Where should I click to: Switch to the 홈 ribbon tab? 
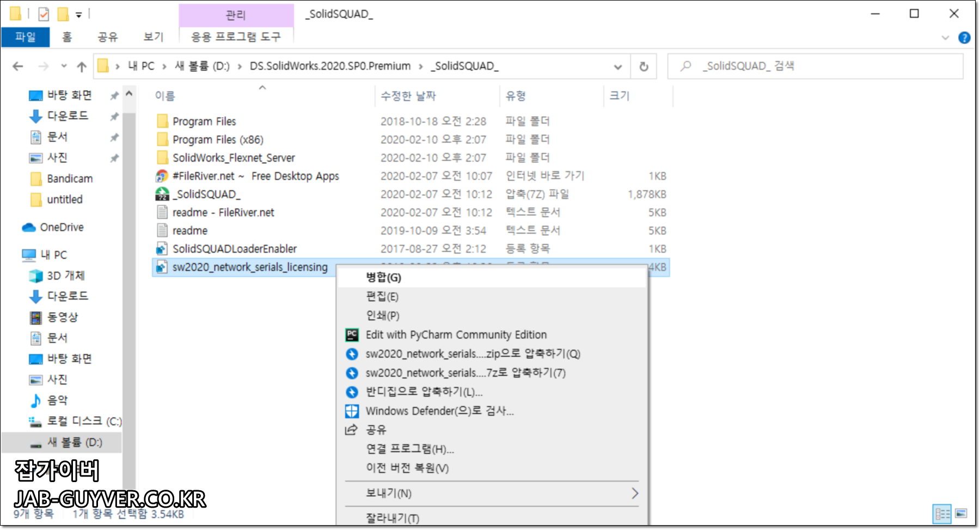66,37
